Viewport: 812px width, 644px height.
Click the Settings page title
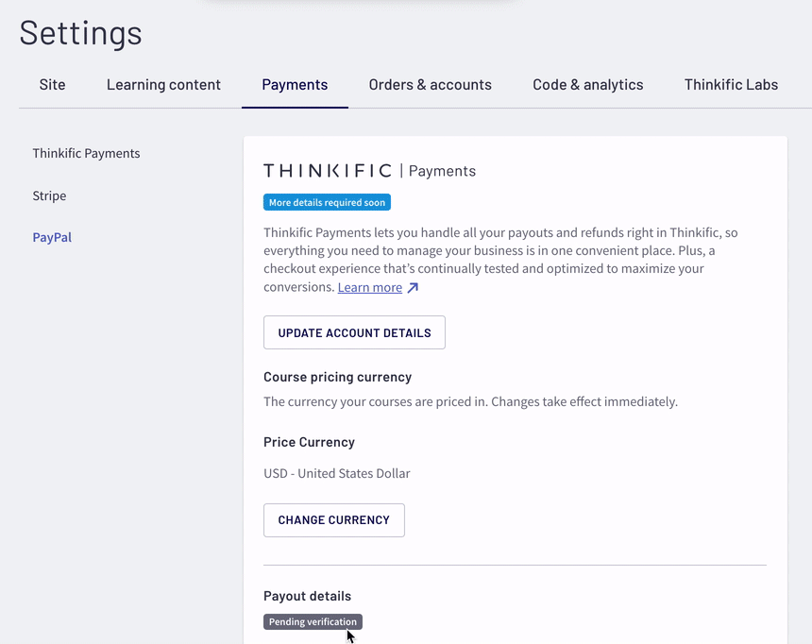pyautogui.click(x=81, y=33)
